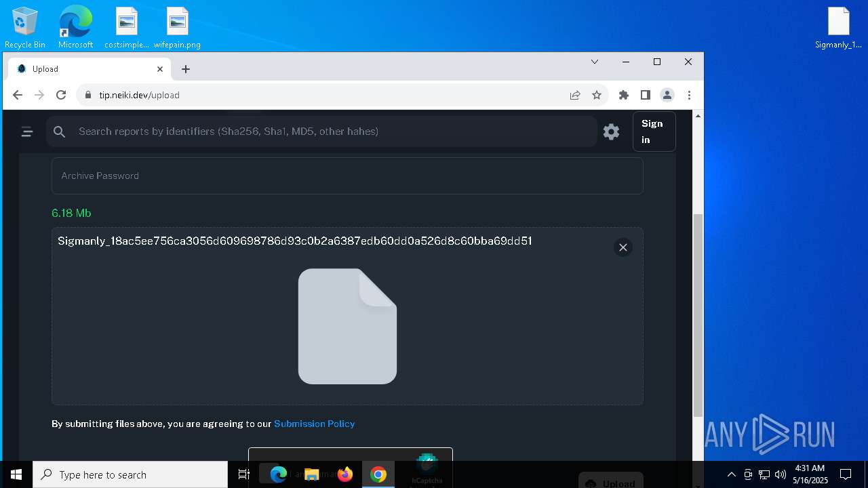Screen dimensions: 868x488
Task: Select the costsimple image file on desktop
Action: point(127,27)
